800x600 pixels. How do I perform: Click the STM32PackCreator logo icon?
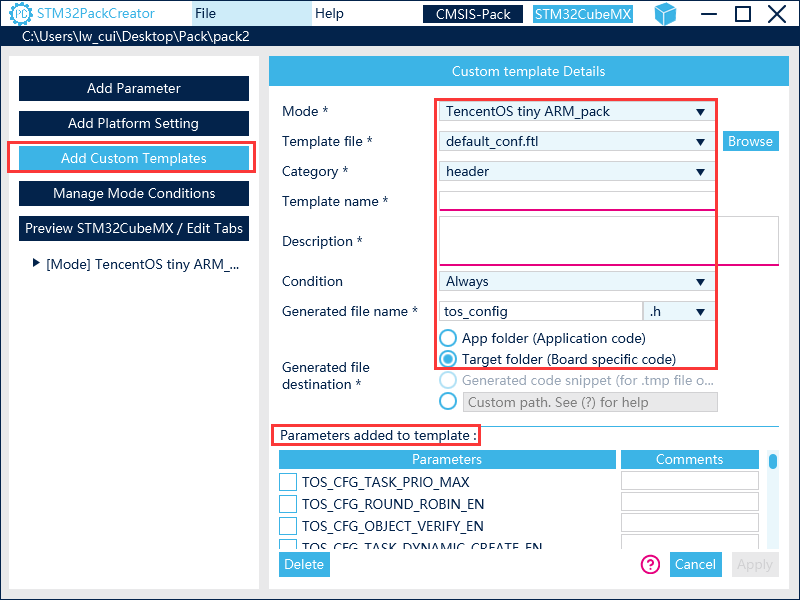(x=21, y=13)
